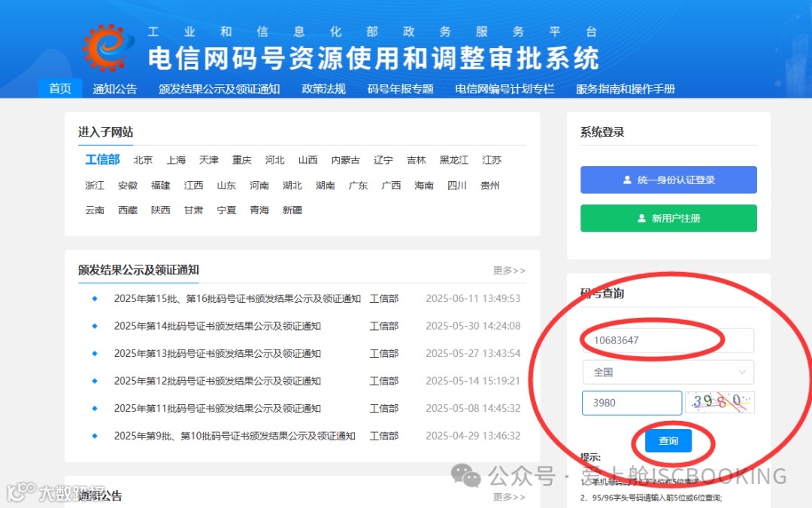Go to 颁发结果公示及领证通知 nav tab
812x508 pixels.
219,89
